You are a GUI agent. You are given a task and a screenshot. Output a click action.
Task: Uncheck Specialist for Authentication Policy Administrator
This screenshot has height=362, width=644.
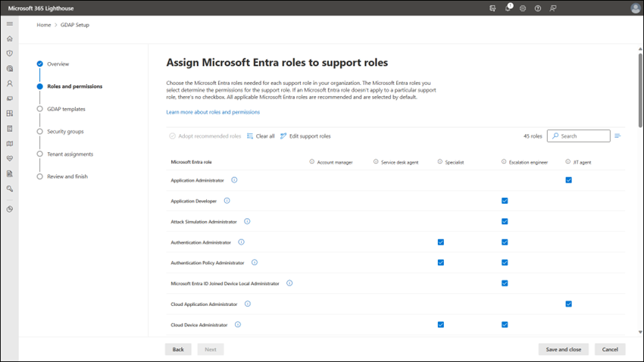(x=441, y=263)
